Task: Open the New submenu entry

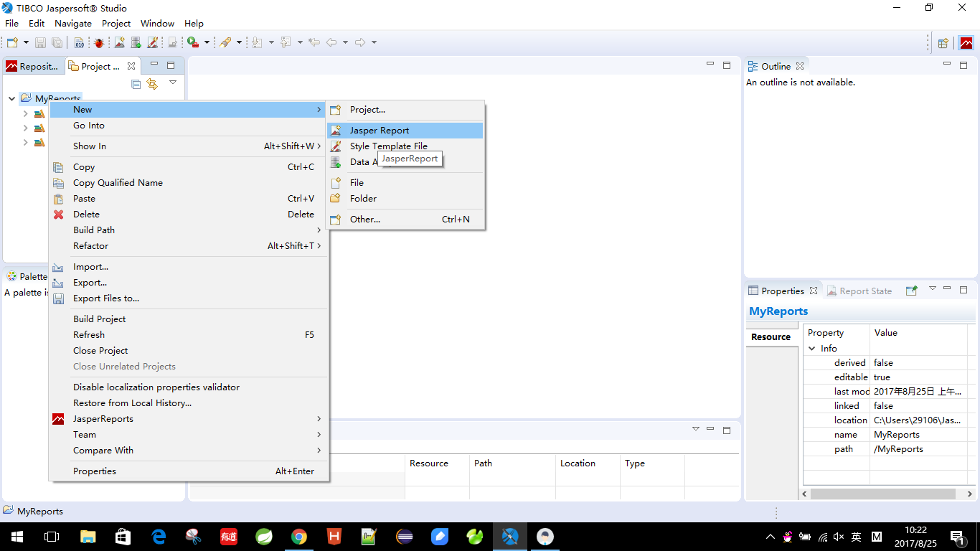Action: click(x=189, y=109)
